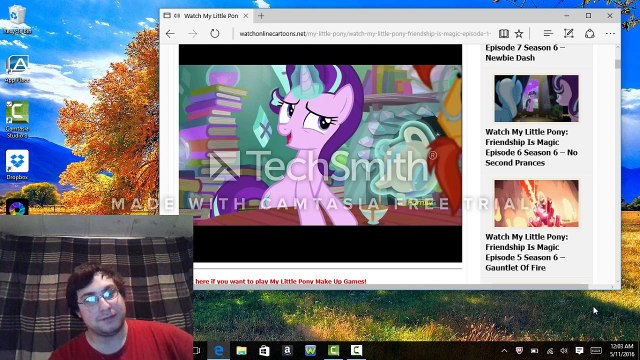Screen dimensions: 640x360
Task: Refresh the page with the reload icon
Action: tap(215, 33)
